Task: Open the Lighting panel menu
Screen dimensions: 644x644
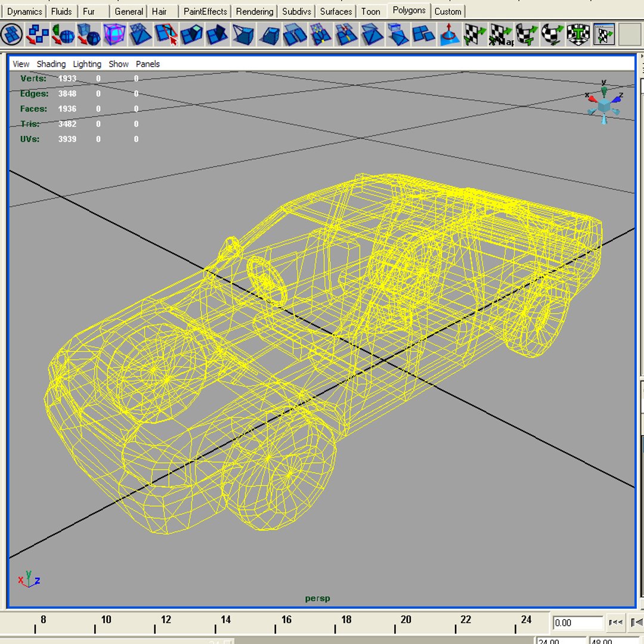Action: click(x=87, y=64)
